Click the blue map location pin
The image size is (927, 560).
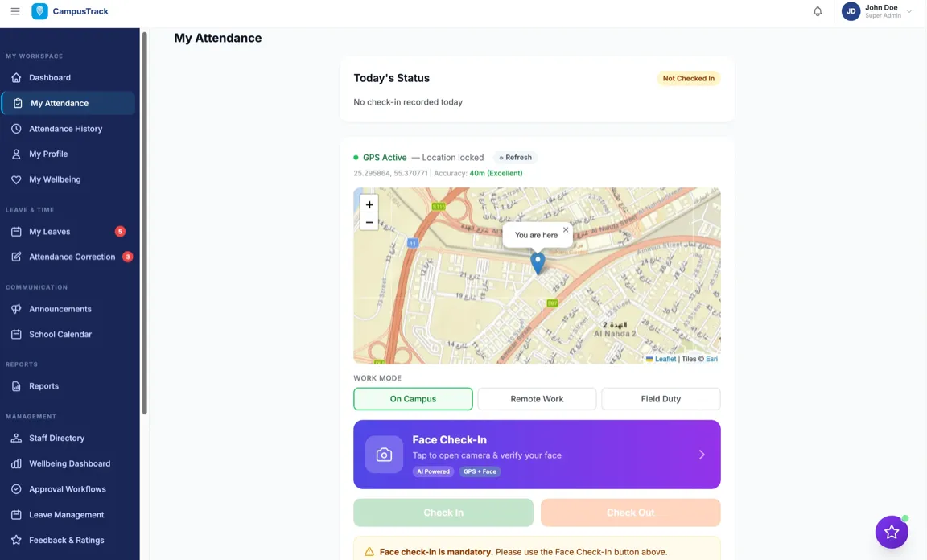point(538,261)
